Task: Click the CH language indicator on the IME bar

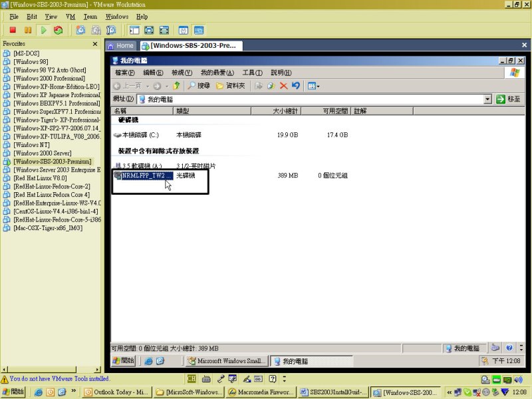Action: 192,378
